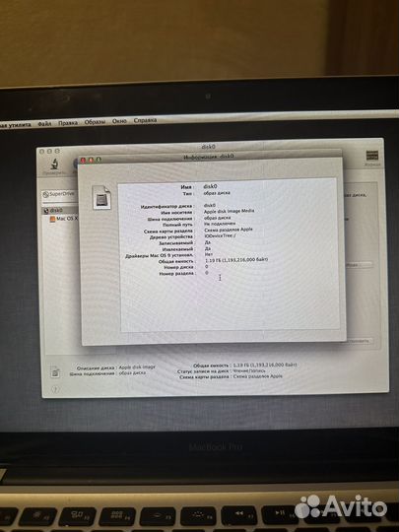This screenshot has width=399, height=532.
Task: Click the name value disk0 next to Имя
Action: coord(211,186)
